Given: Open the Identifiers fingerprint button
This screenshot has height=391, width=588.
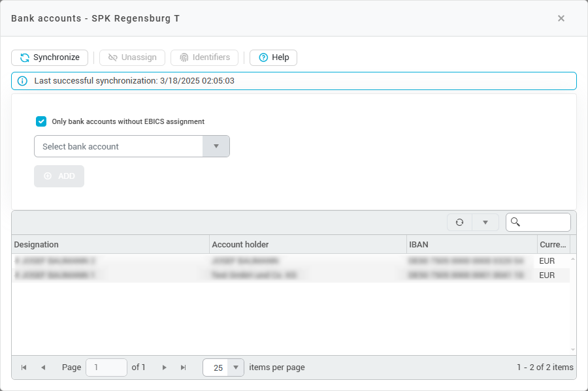Looking at the screenshot, I should pos(204,57).
